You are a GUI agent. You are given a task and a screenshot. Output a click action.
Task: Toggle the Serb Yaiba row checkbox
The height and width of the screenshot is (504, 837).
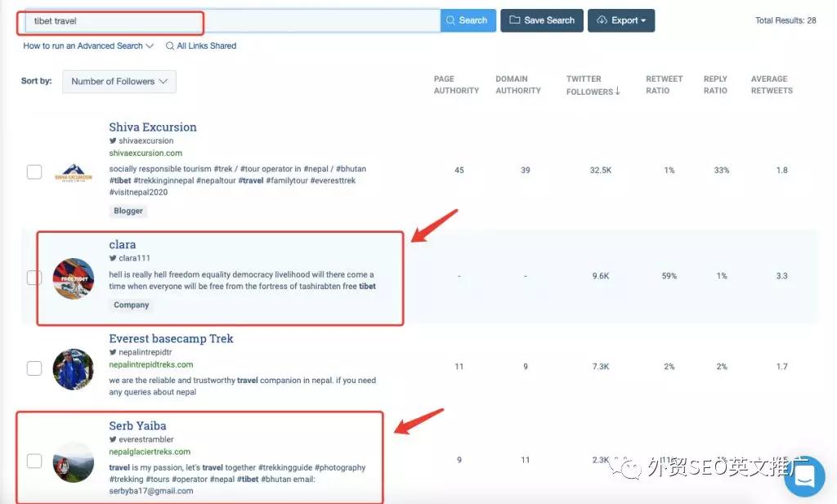point(34,462)
